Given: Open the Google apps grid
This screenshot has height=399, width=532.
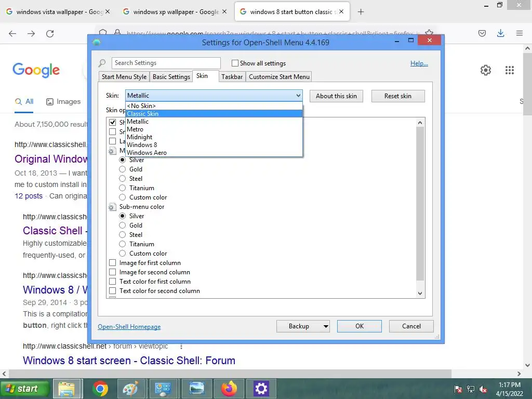Looking at the screenshot, I should (509, 70).
